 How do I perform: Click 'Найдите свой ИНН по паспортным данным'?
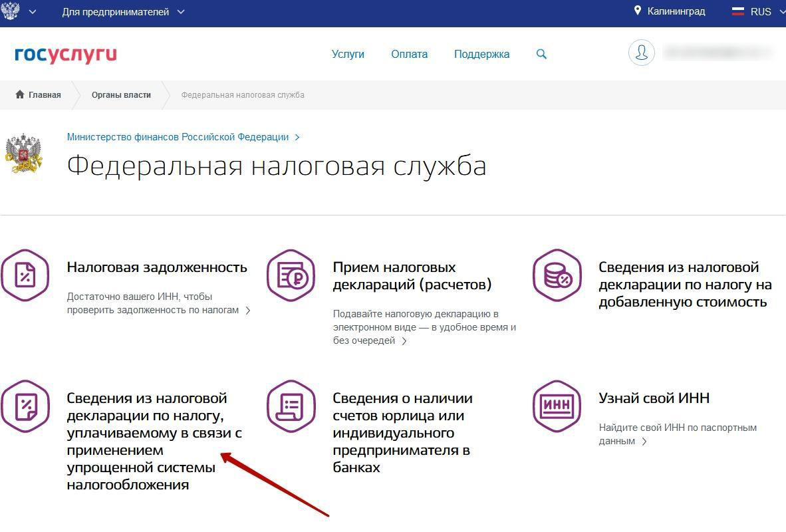coord(678,434)
